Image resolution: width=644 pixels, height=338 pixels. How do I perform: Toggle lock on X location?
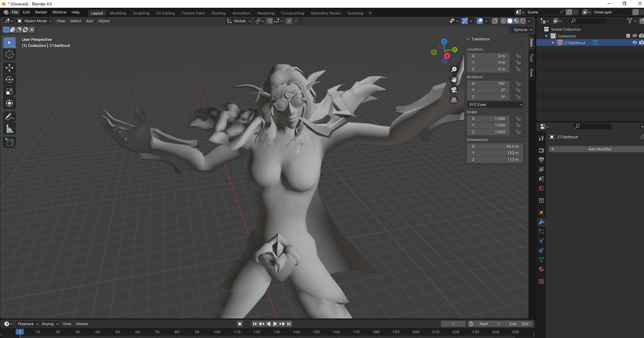(x=518, y=56)
